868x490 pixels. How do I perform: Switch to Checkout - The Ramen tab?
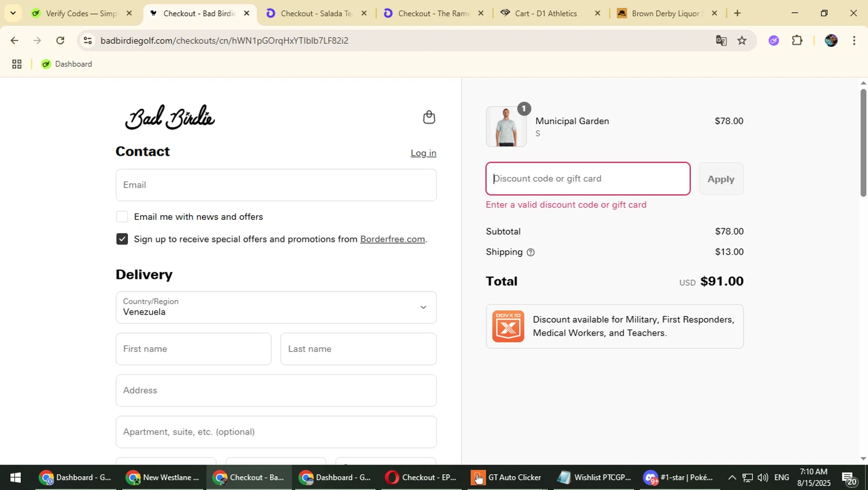[x=434, y=13]
